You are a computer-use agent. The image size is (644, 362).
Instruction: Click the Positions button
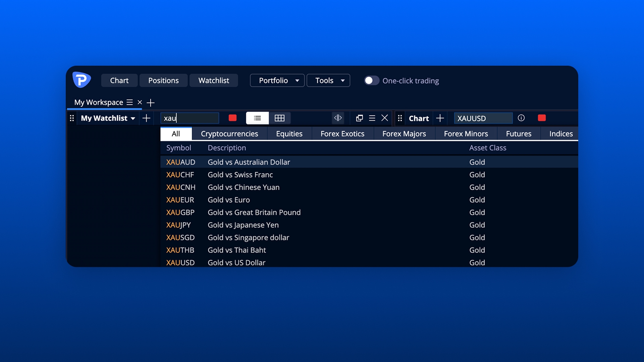coord(163,80)
